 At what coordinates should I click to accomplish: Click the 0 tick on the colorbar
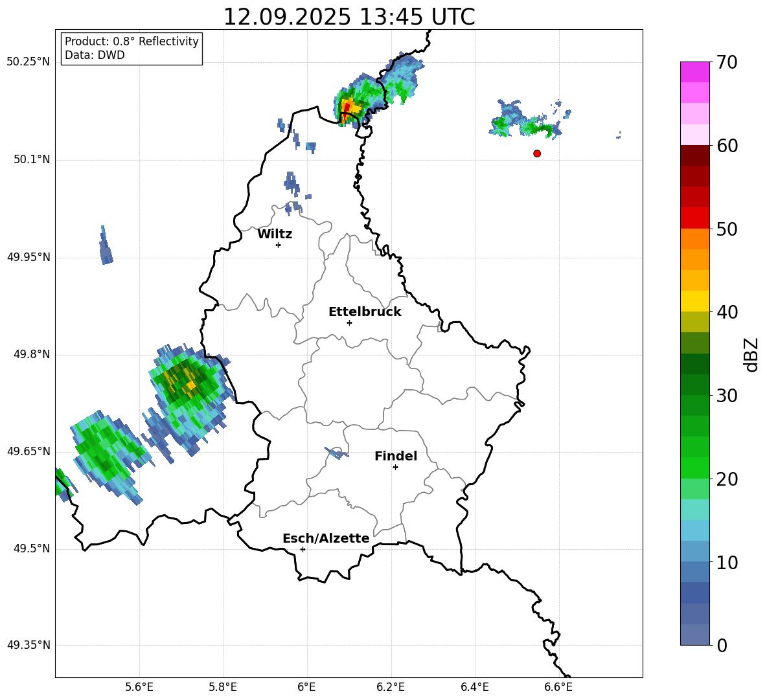[x=722, y=646]
